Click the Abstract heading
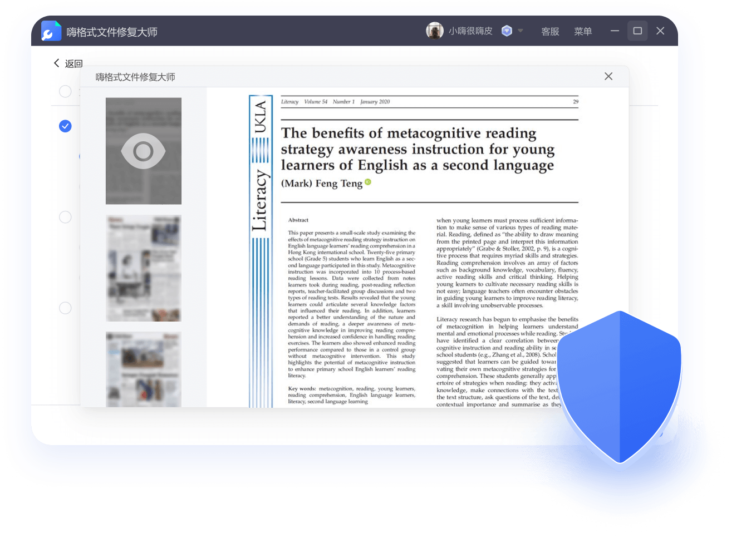The width and height of the screenshot is (756, 553). pyautogui.click(x=298, y=220)
